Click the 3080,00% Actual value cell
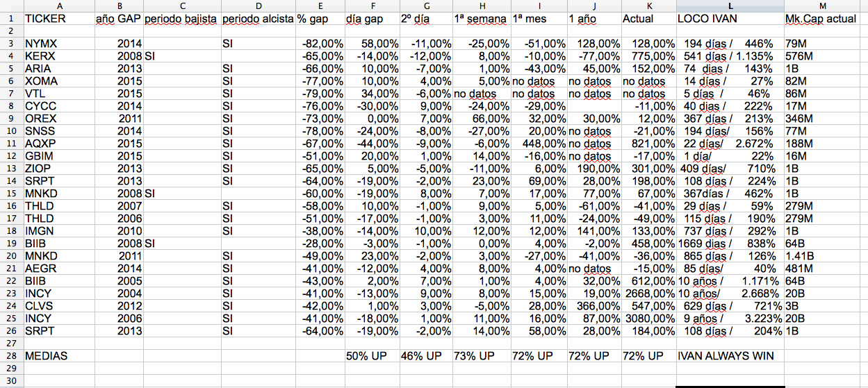Screen dimensions: 868x388 tap(648, 318)
